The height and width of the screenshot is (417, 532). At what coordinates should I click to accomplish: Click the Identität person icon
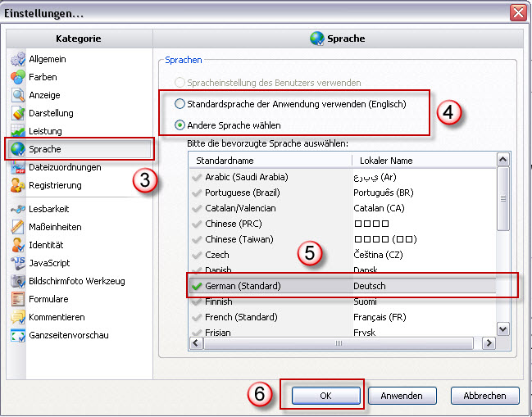pyautogui.click(x=18, y=245)
